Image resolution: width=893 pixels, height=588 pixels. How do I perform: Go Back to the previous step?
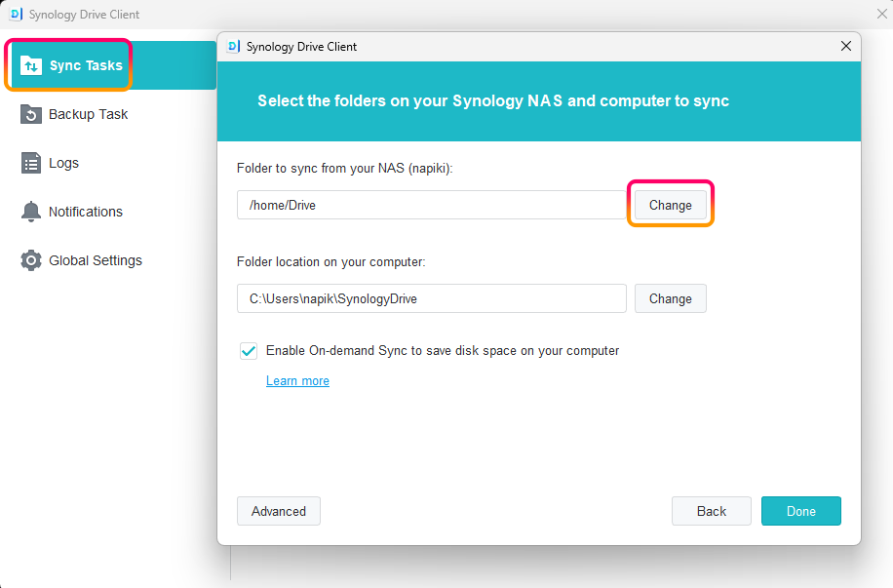pos(712,511)
